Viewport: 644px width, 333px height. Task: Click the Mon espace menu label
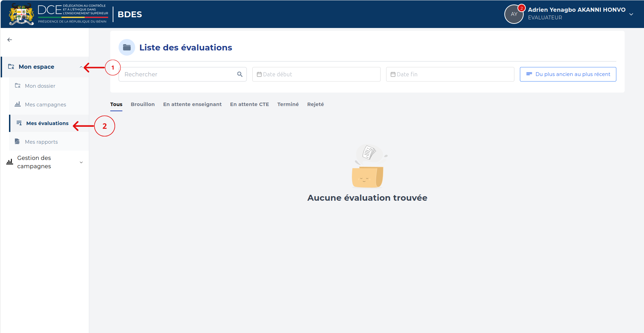pos(36,67)
